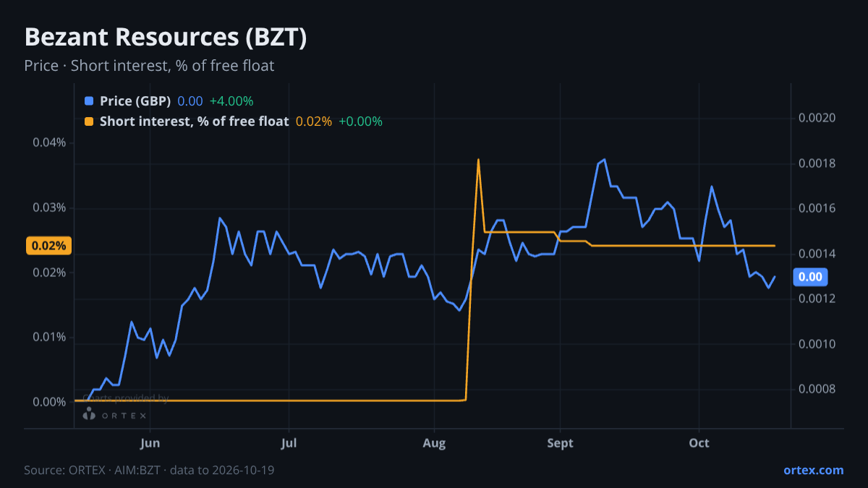Click the Oct x-axis label
This screenshot has height=488, width=868.
[699, 443]
